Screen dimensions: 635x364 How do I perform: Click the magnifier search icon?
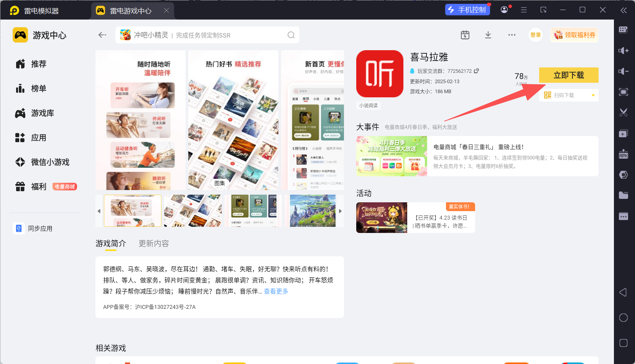pyautogui.click(x=291, y=35)
